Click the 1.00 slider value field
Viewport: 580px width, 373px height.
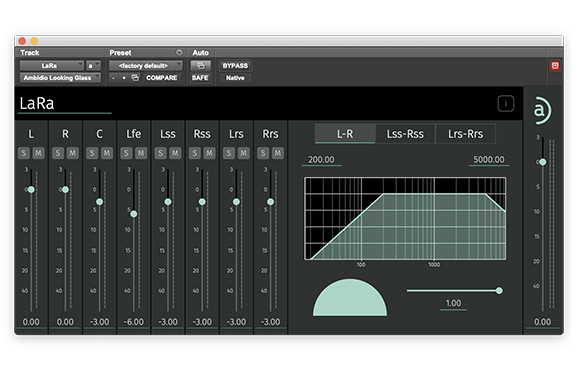coord(453,303)
